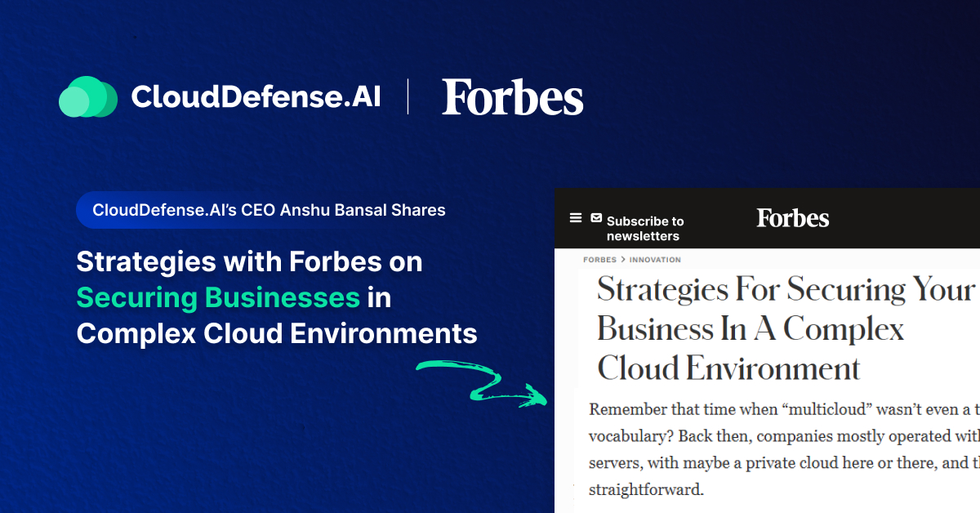Click the vertical divider between the logos

point(408,97)
